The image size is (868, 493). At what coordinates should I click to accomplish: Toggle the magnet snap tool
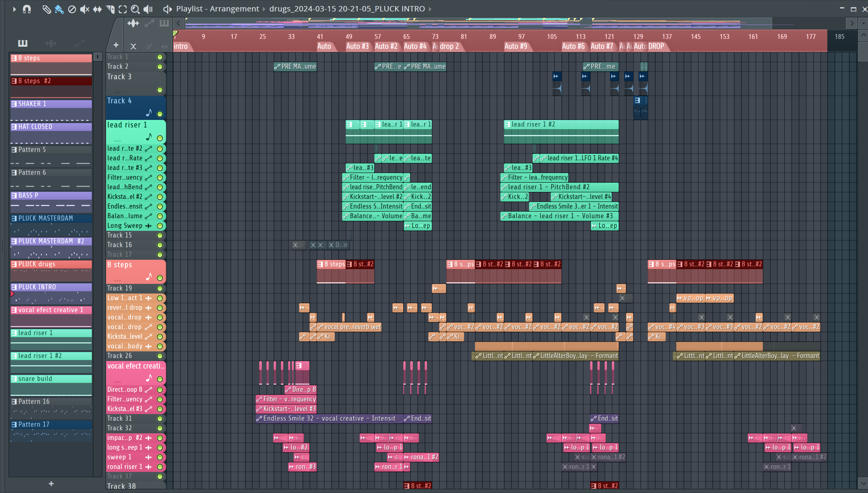[27, 9]
